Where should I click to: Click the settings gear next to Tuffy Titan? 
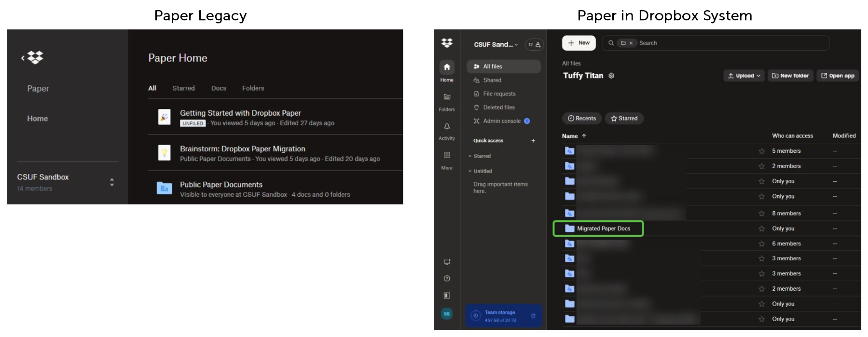(x=611, y=76)
